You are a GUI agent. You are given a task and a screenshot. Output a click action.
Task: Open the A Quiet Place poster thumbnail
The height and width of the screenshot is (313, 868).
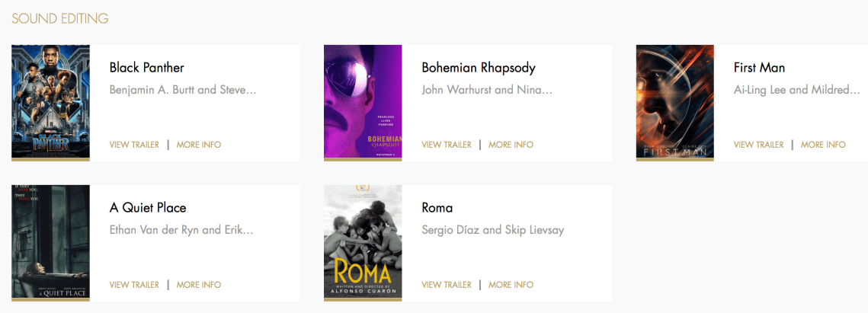click(50, 242)
